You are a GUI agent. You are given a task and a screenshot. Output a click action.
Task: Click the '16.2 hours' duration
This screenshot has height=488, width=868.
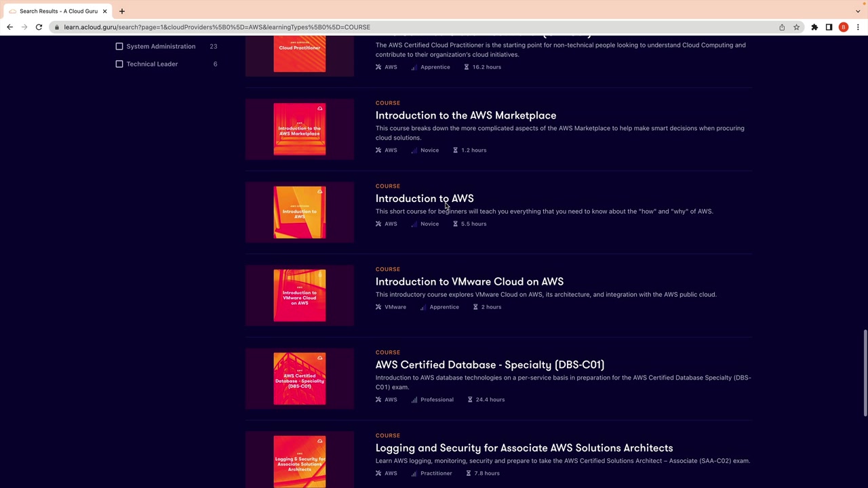(487, 67)
